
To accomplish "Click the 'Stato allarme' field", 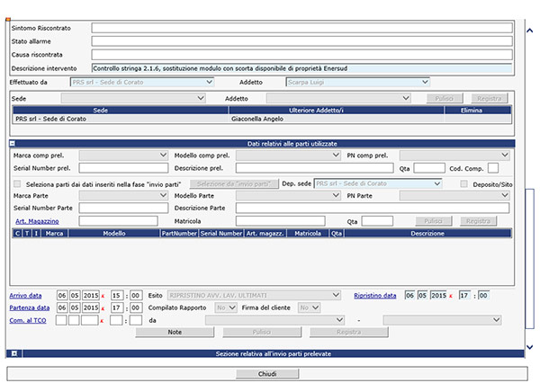I will coord(302,41).
